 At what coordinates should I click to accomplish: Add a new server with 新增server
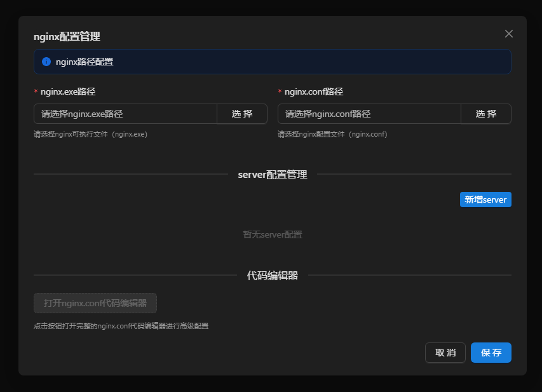click(485, 199)
